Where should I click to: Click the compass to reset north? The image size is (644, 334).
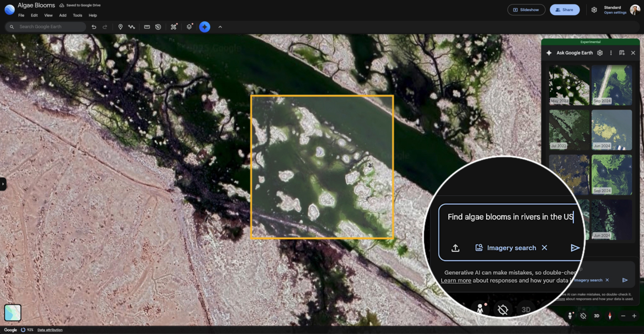click(x=610, y=316)
